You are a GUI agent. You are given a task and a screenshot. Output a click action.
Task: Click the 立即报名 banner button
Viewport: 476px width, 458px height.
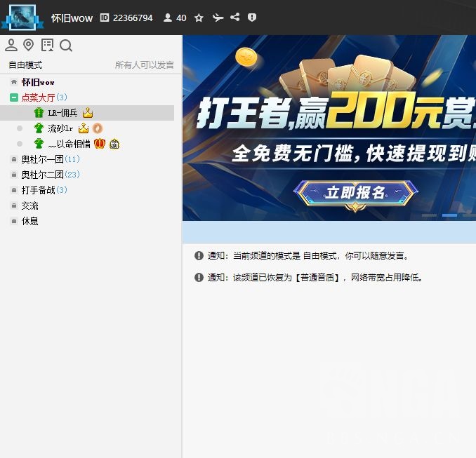click(x=356, y=194)
